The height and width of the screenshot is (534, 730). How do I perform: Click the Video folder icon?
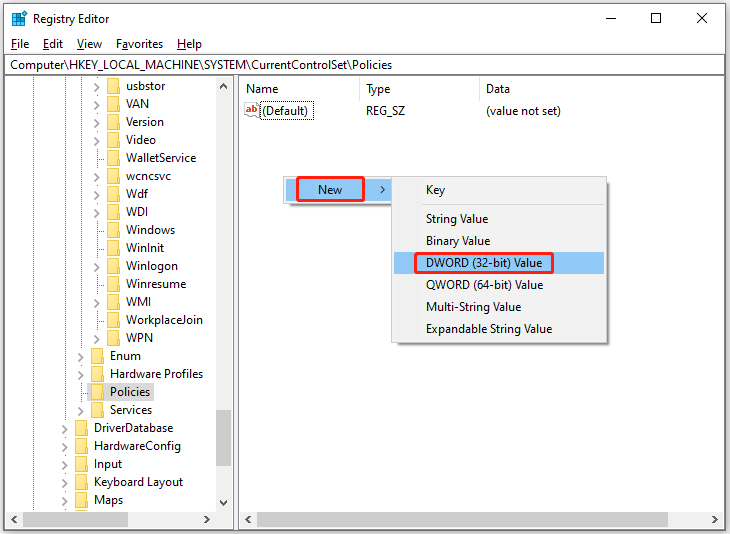click(114, 140)
